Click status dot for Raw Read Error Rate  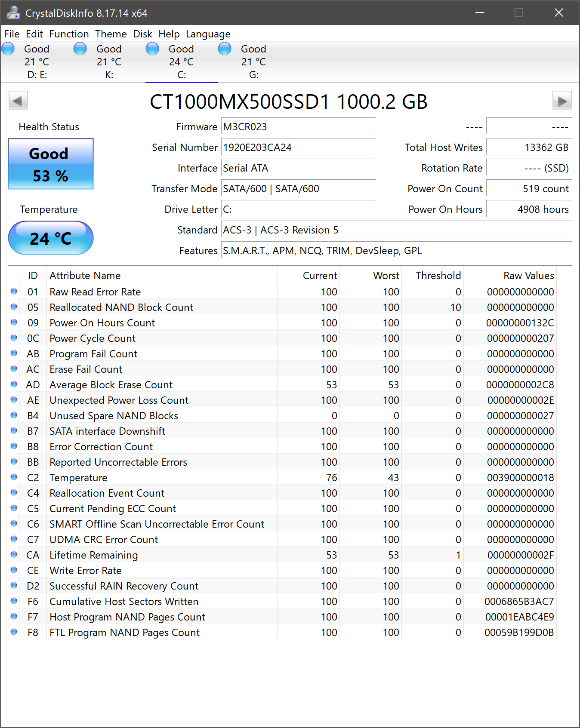[x=14, y=292]
